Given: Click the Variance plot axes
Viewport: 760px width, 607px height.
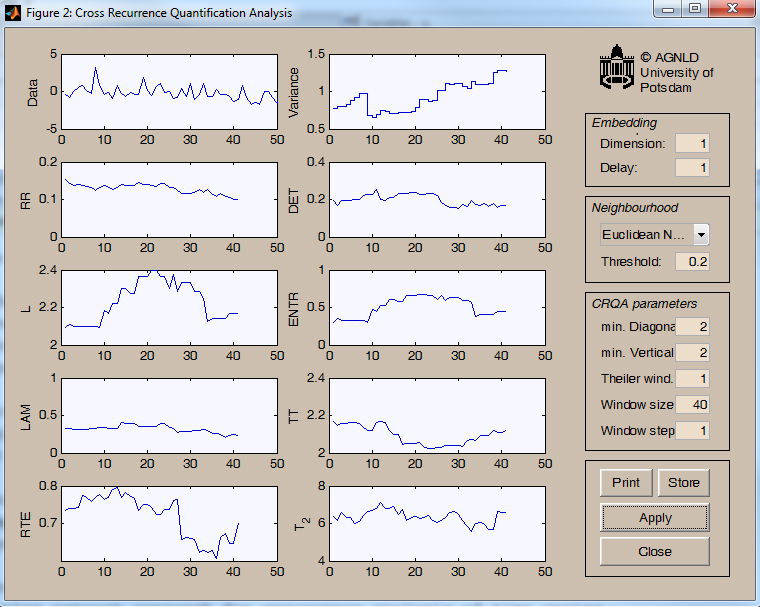Looking at the screenshot, I should (437, 92).
